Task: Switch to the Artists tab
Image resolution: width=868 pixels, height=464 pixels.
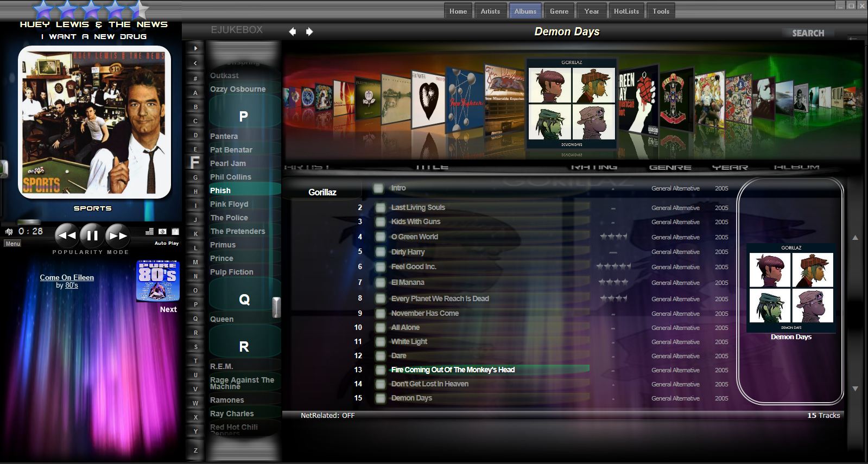Action: pos(490,11)
